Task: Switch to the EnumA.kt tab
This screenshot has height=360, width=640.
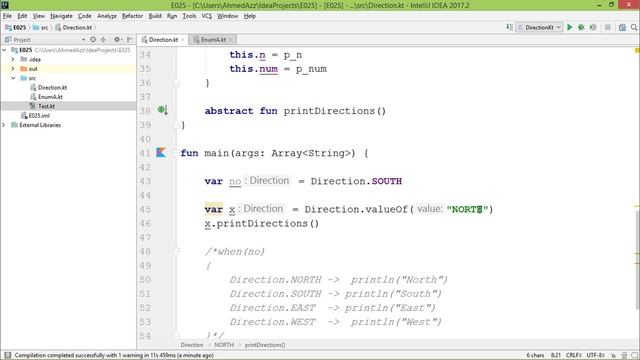Action: point(213,40)
